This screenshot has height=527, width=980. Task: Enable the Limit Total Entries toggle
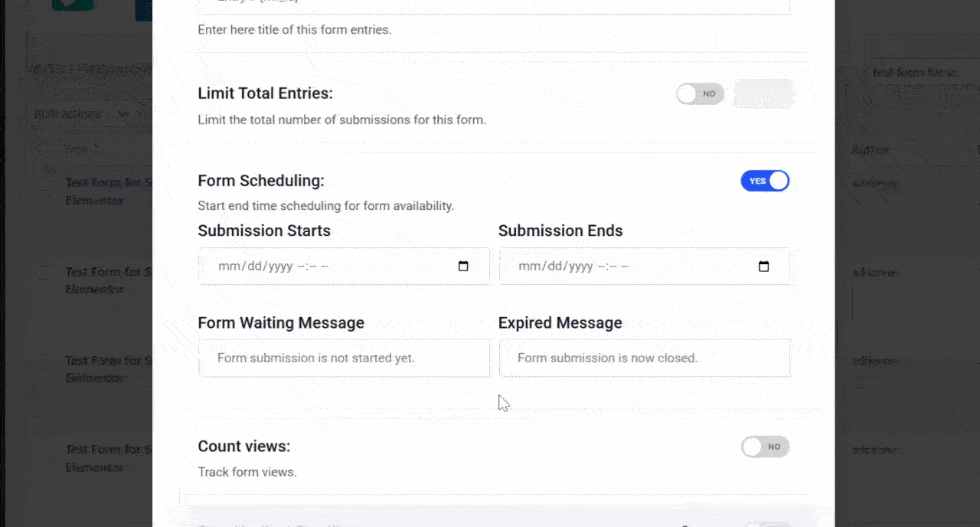(699, 93)
